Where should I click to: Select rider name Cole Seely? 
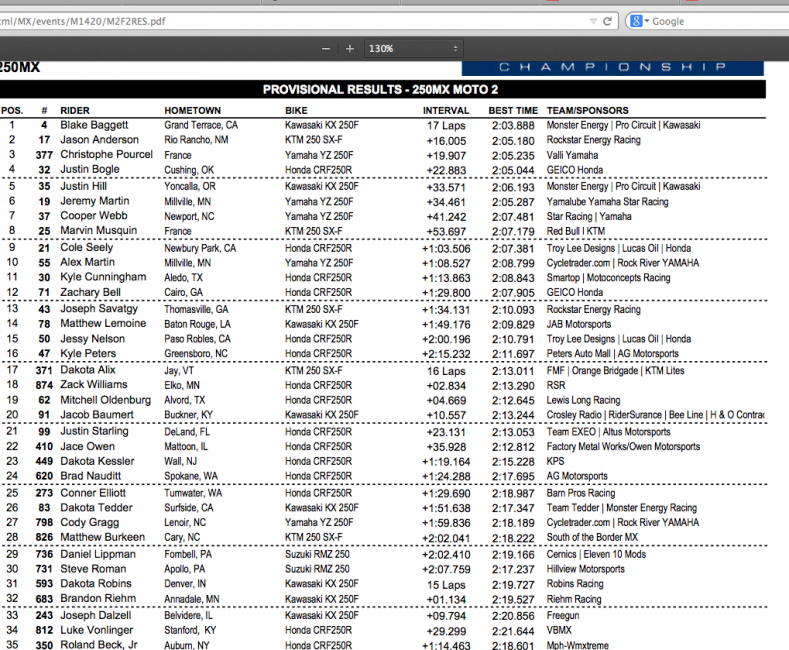tap(87, 248)
